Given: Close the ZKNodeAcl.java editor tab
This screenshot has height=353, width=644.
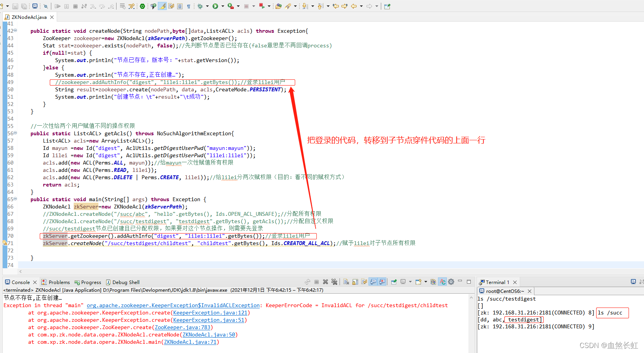Looking at the screenshot, I should click(52, 17).
